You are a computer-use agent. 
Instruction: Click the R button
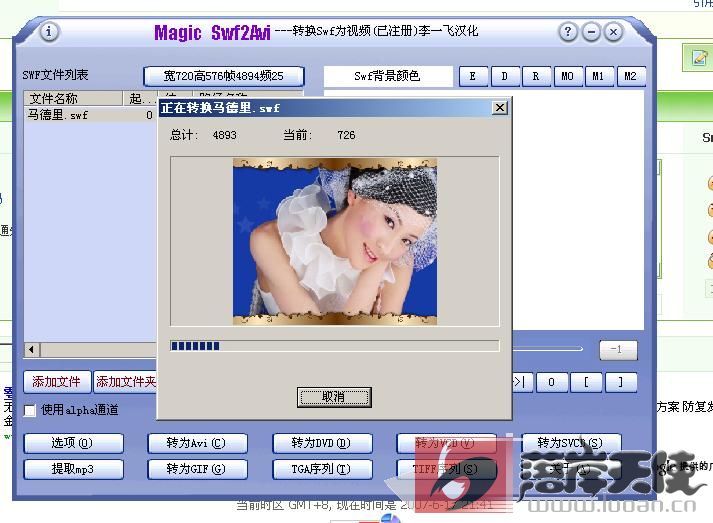(x=536, y=76)
